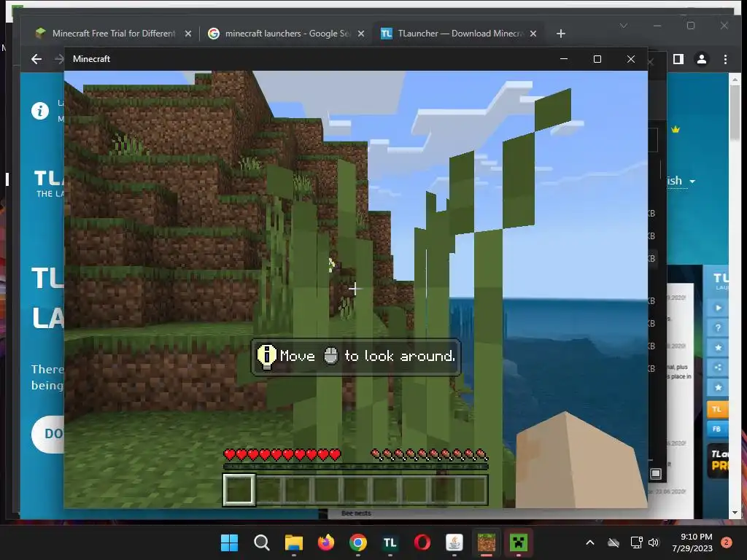
Task: Select TLauncher Download Minecraft browser tab
Action: [454, 34]
